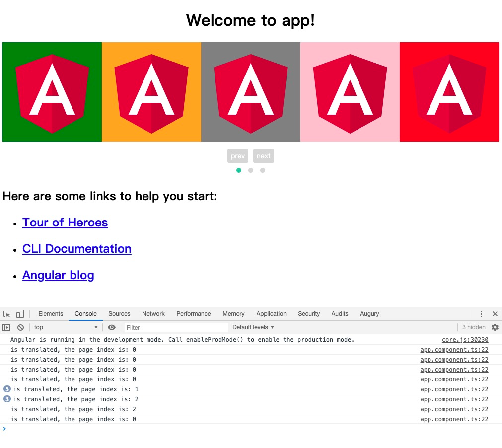Click the Filter input field in console

174,327
